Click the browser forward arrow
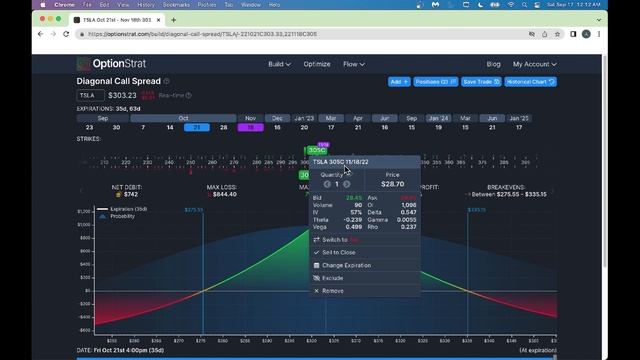The height and width of the screenshot is (360, 640). click(x=53, y=34)
